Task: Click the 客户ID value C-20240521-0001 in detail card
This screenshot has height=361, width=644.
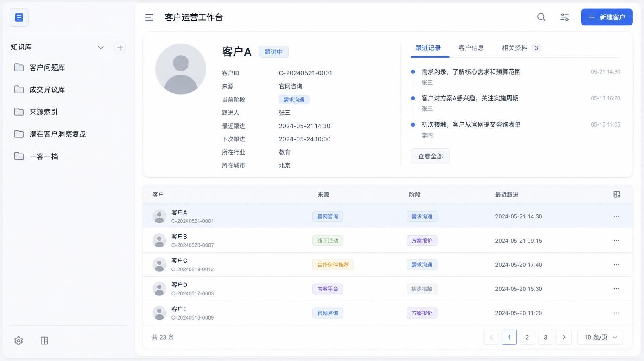Action: 305,73
